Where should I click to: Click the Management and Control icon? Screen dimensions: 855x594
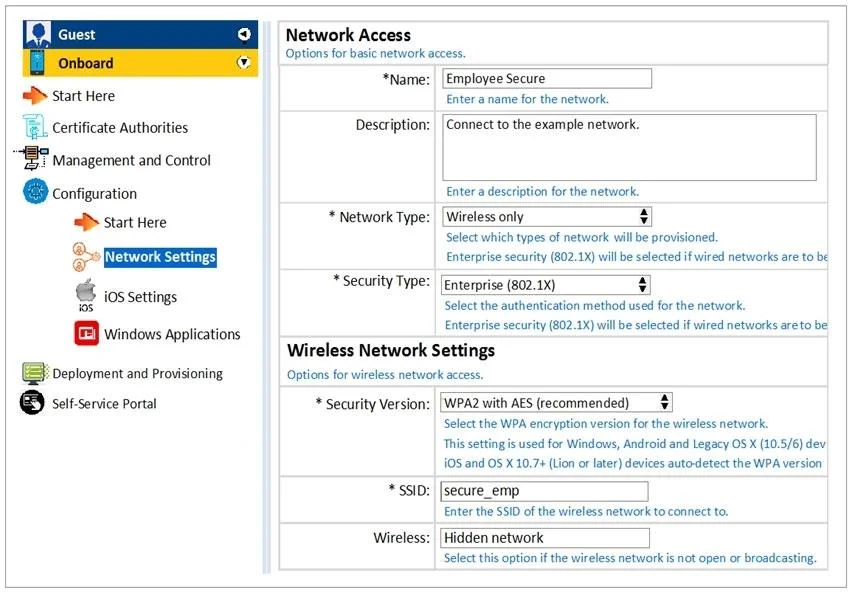point(32,158)
